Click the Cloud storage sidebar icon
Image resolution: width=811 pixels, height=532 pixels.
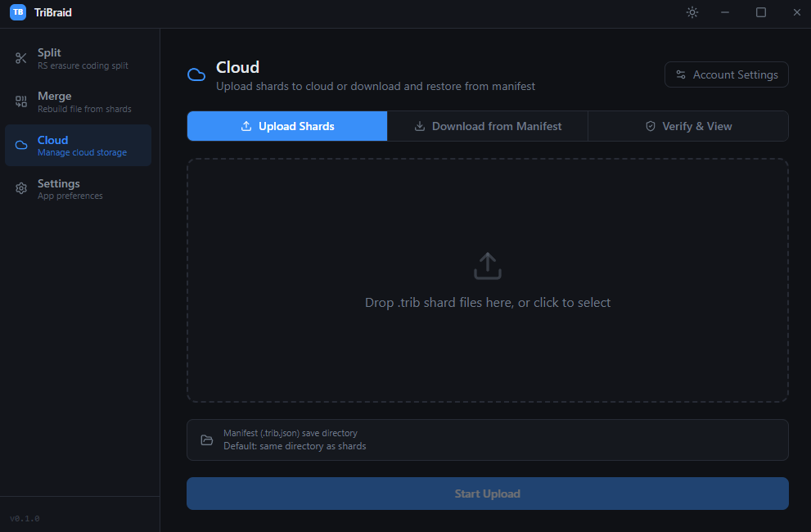click(x=20, y=145)
